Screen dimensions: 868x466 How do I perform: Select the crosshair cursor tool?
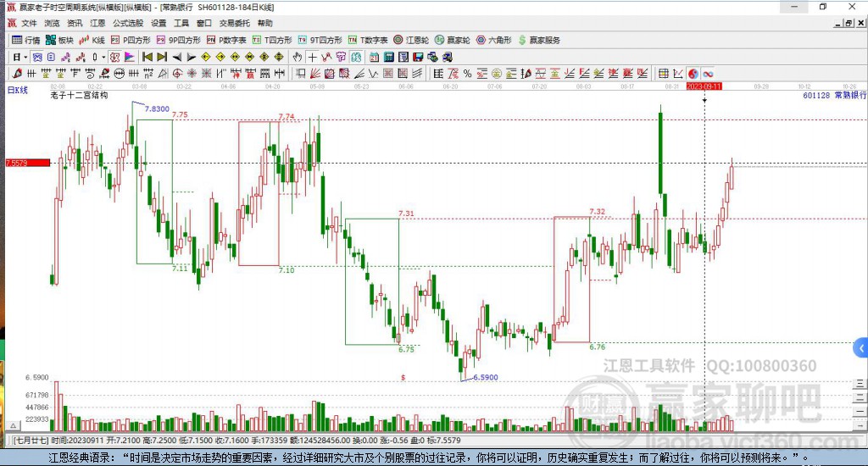tap(312, 57)
